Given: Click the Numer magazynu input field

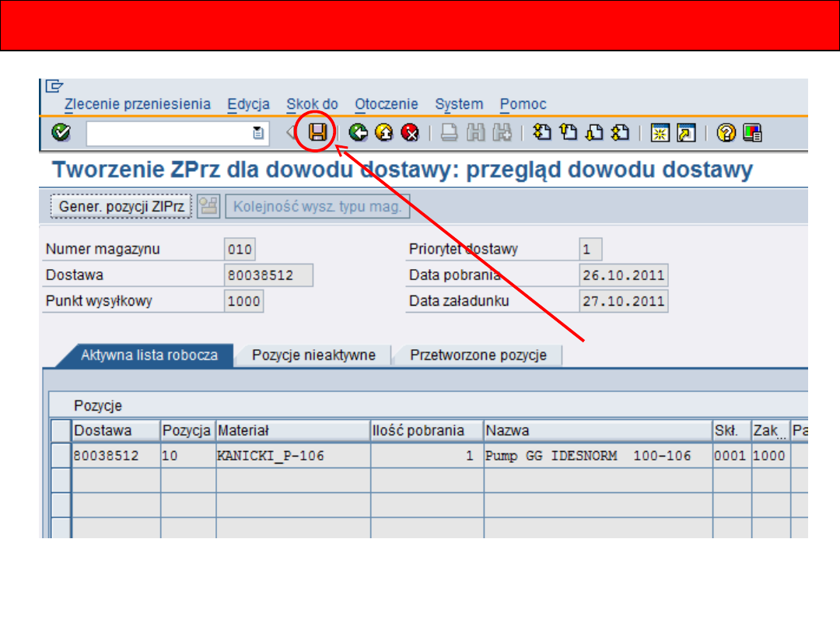Looking at the screenshot, I should [x=240, y=250].
